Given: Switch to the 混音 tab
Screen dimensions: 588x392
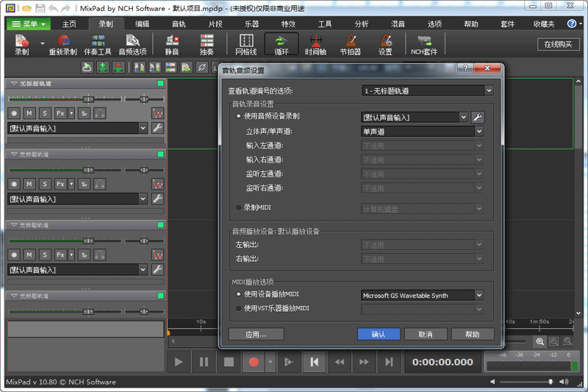Looking at the screenshot, I should click(x=398, y=24).
